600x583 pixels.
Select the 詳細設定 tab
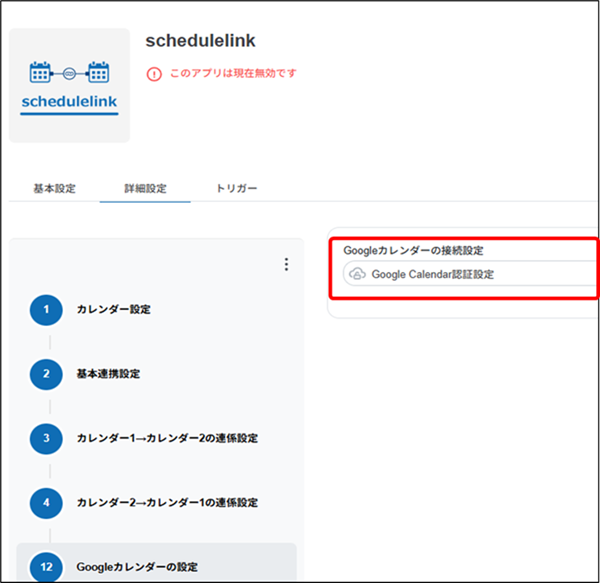(145, 188)
